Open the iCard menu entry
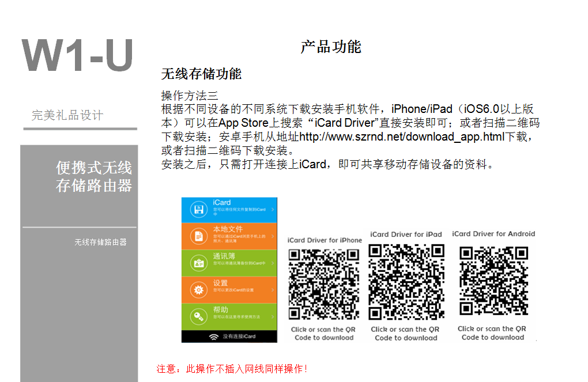The height and width of the screenshot is (382, 588). pyautogui.click(x=229, y=210)
